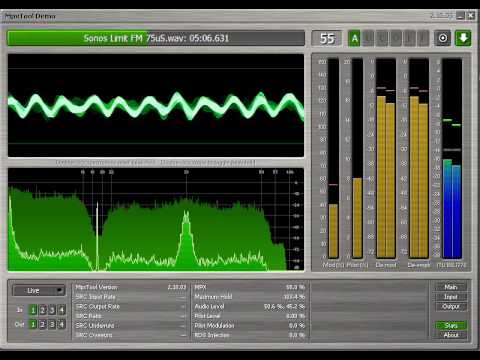
Task: Minimize the MpxTool Demo window
Action: 460,16
